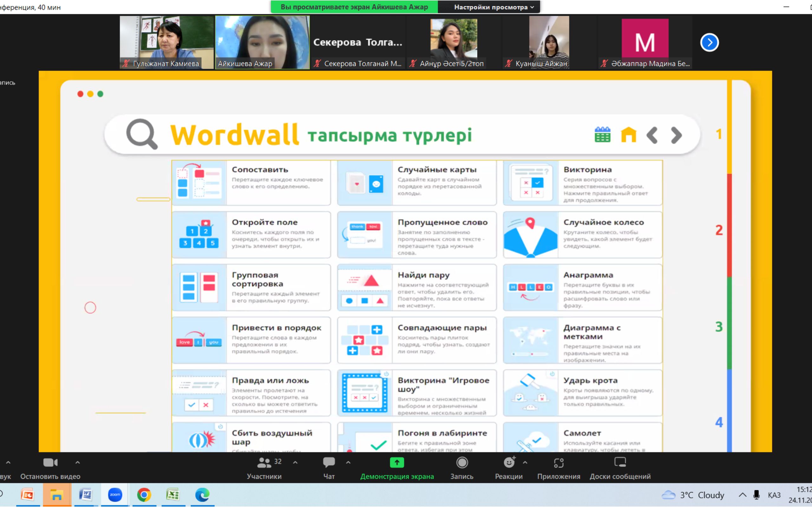Select section tab number 4
812x507 pixels.
click(x=719, y=422)
